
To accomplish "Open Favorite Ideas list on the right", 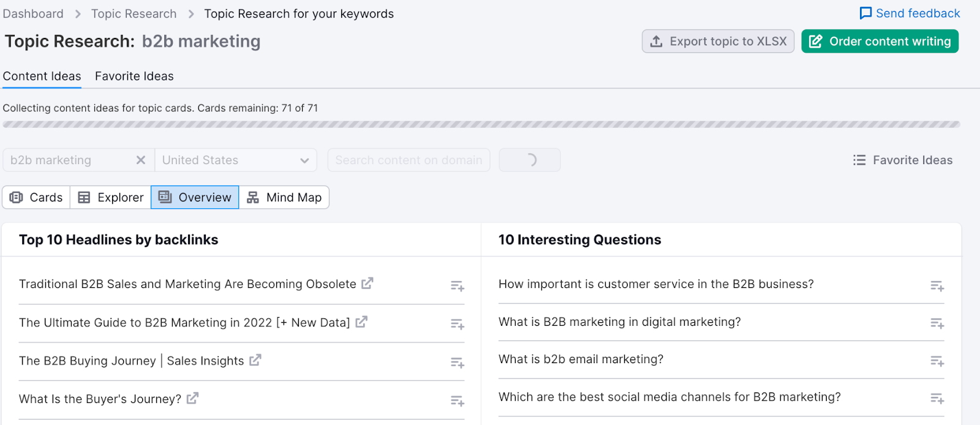I will tap(903, 160).
